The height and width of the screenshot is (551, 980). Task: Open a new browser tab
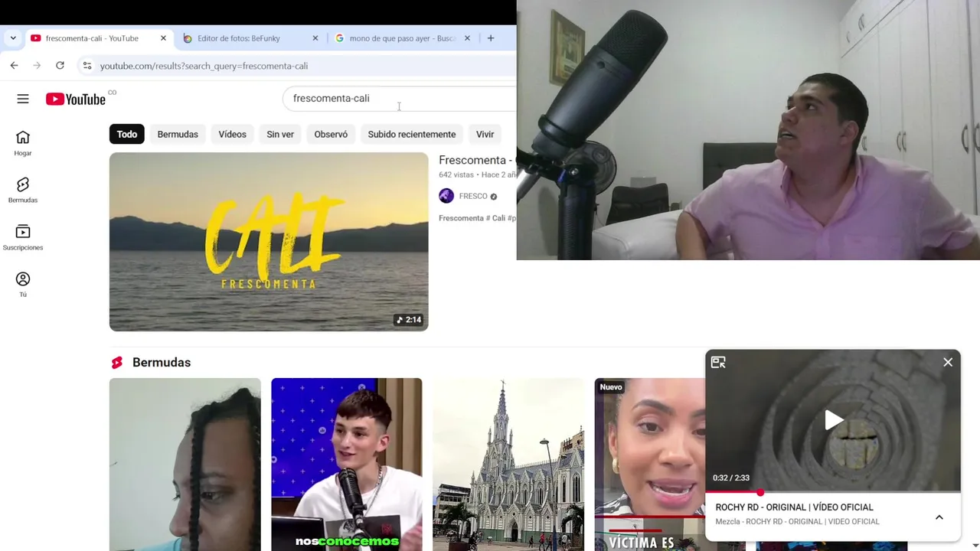click(x=491, y=38)
